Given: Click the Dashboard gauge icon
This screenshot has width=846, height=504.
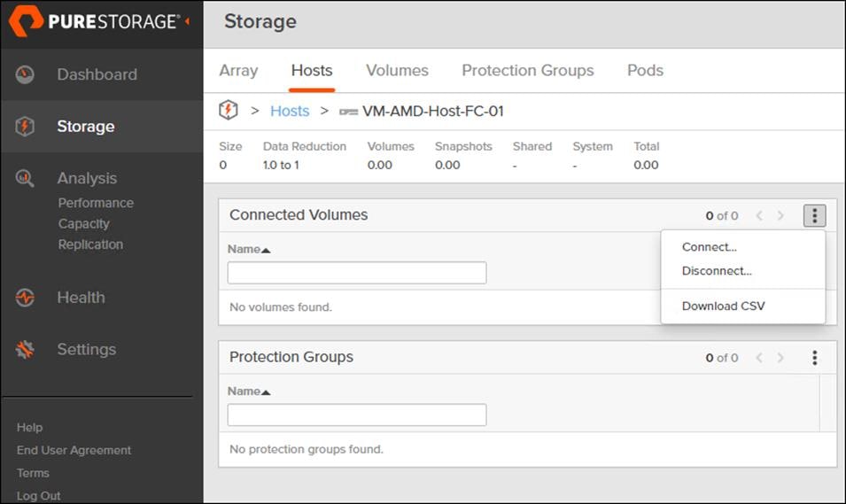Looking at the screenshot, I should point(25,74).
